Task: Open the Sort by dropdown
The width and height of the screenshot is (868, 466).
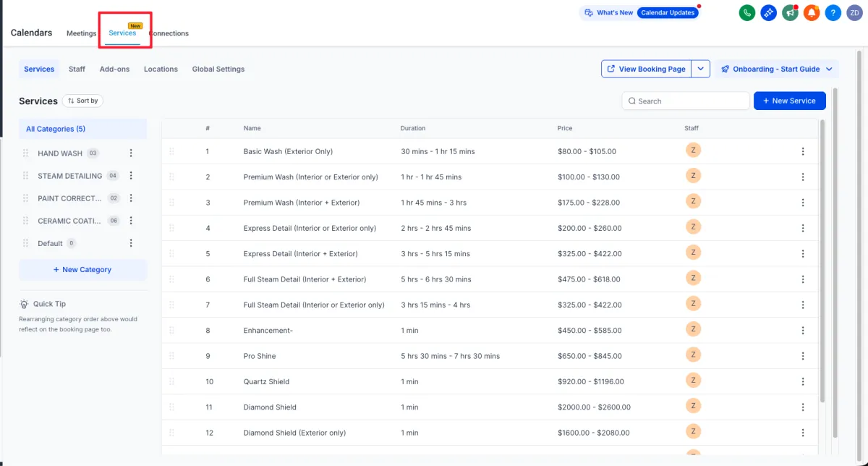Action: (82, 101)
